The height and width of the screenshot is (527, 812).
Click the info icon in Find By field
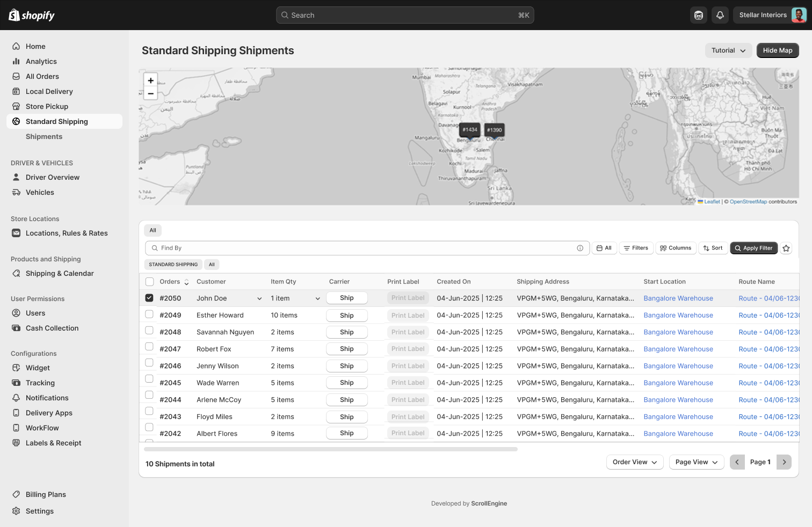[580, 248]
